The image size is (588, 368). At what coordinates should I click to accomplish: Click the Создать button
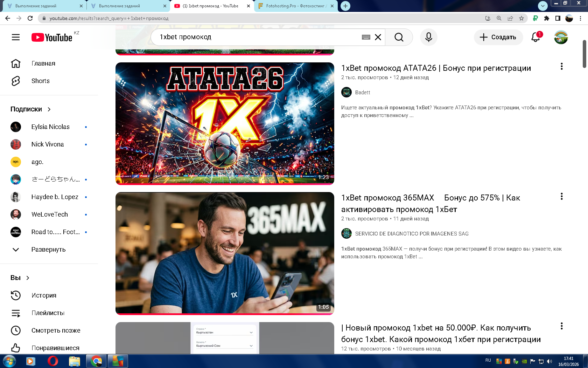click(498, 37)
